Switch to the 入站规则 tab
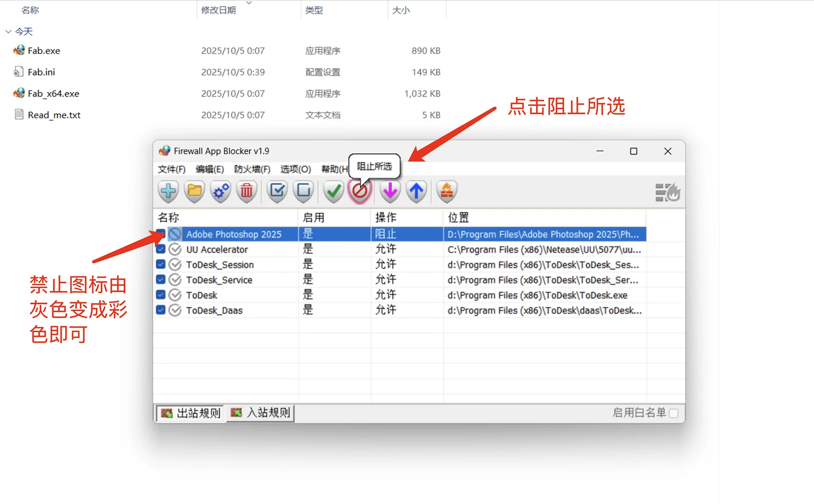Screen dimensions: 814x504 (x=261, y=413)
